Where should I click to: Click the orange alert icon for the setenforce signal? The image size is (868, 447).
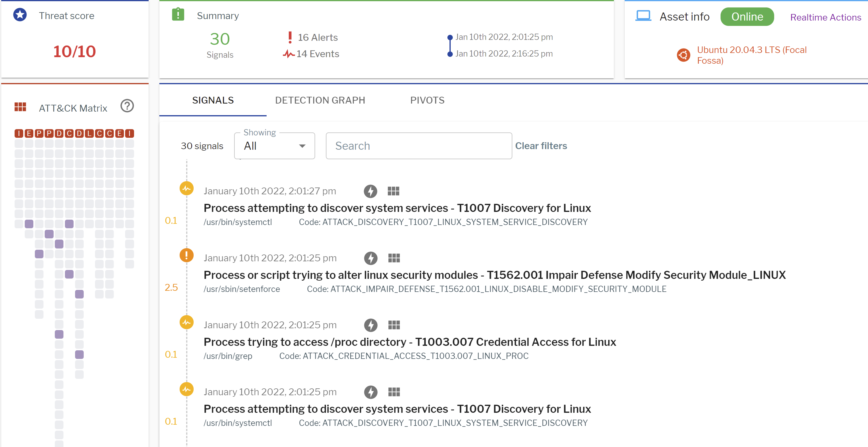[x=186, y=255]
